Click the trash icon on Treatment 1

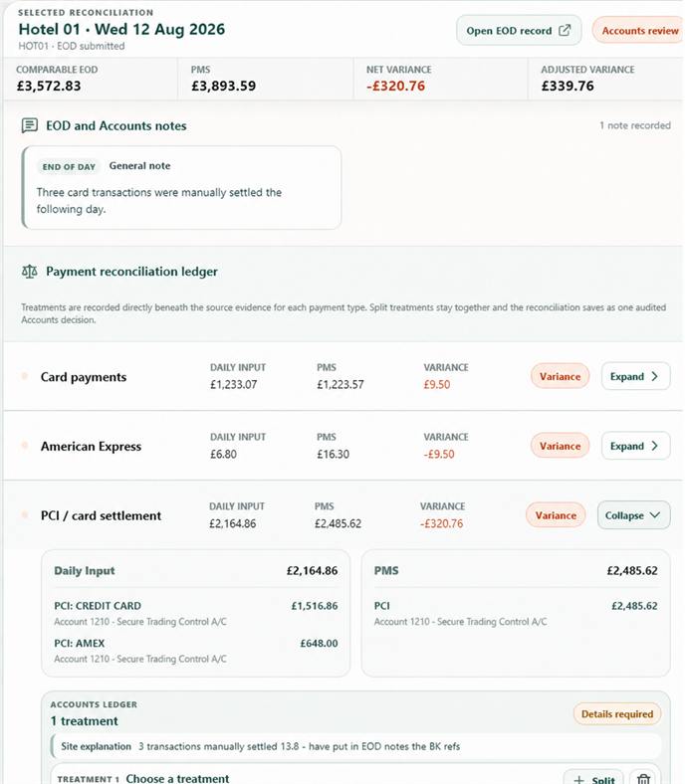[643, 778]
